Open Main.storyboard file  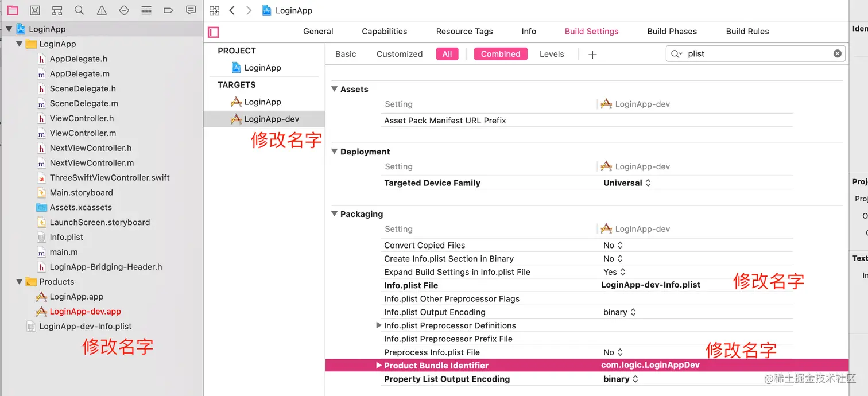point(75,192)
